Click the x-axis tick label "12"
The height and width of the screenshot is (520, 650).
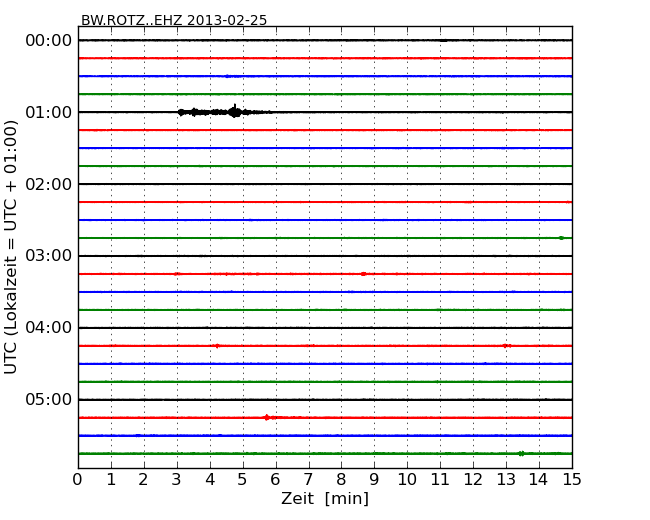pyautogui.click(x=473, y=480)
